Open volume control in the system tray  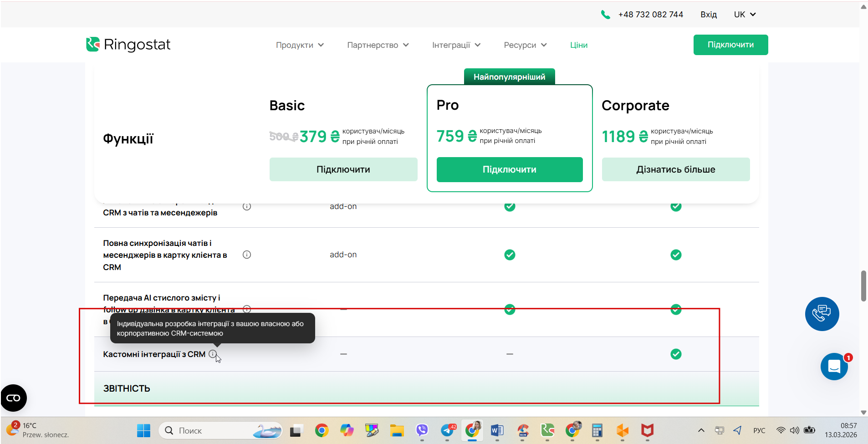795,430
